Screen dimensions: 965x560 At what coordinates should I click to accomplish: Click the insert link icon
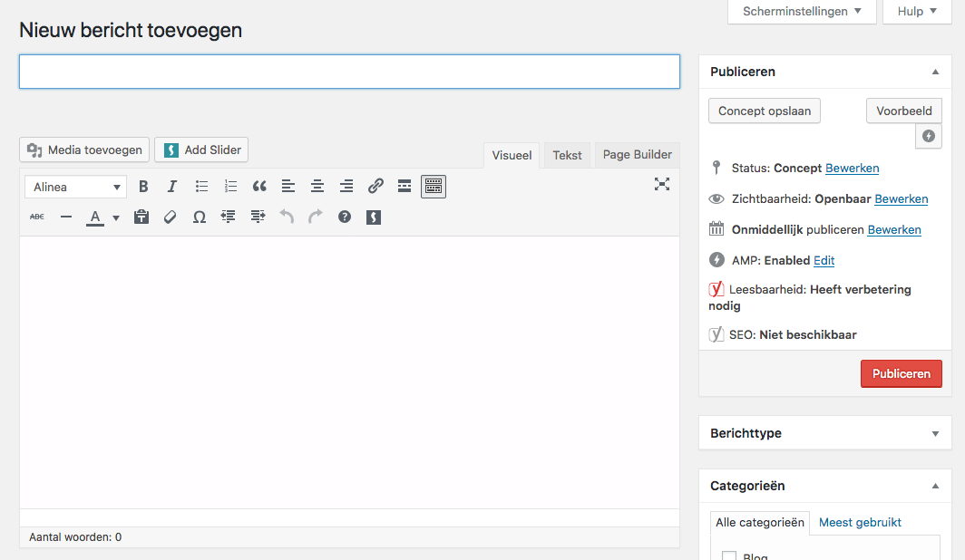pos(375,187)
